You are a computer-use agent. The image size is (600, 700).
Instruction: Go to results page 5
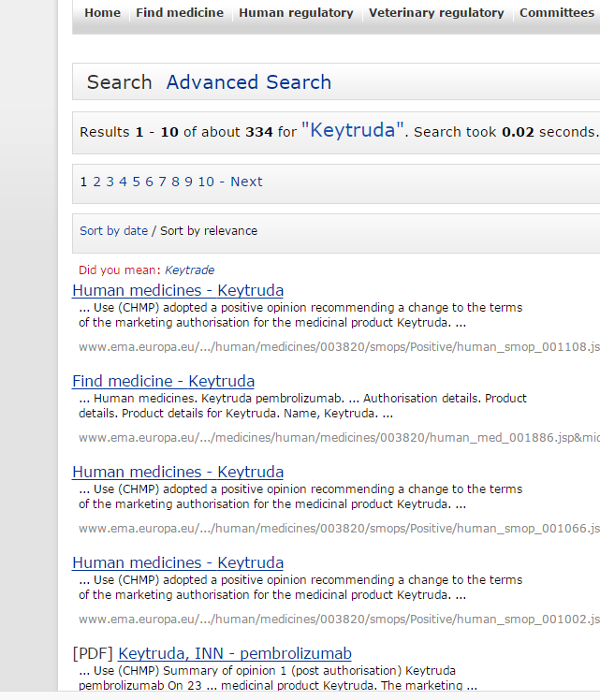pyautogui.click(x=136, y=182)
